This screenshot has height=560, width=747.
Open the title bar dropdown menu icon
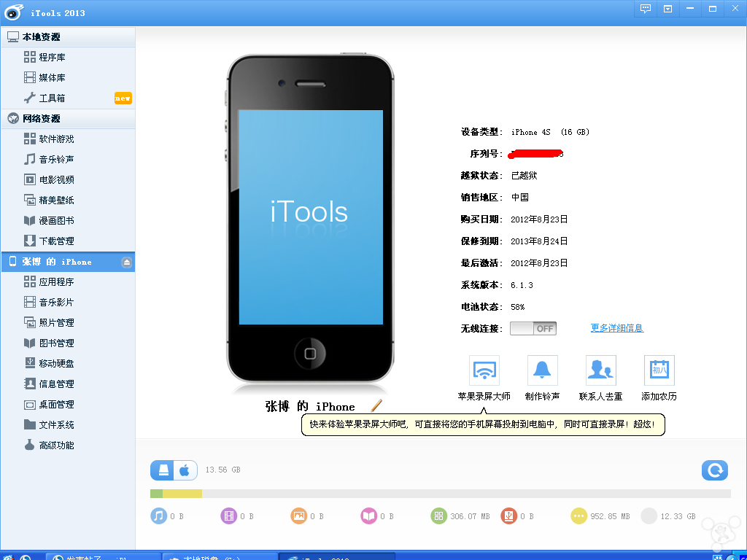point(668,9)
